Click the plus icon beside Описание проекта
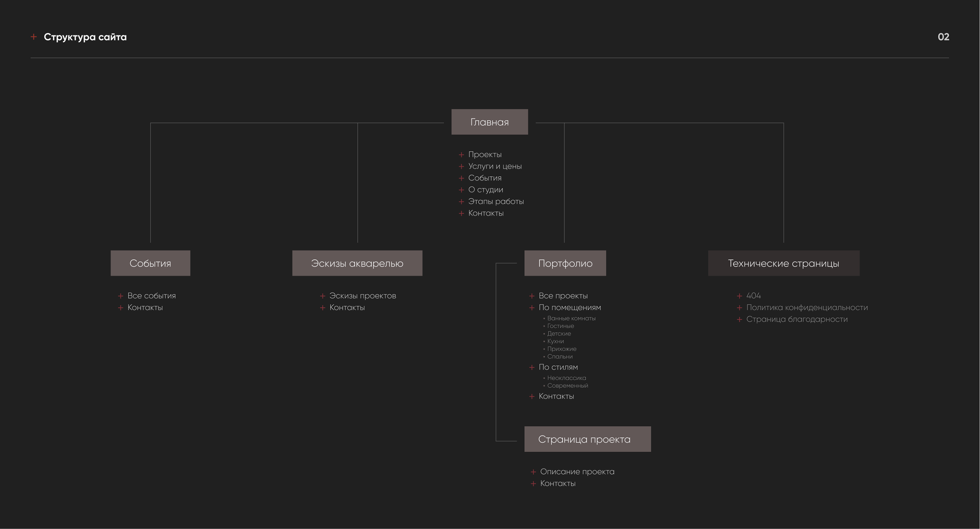Screen dimensions: 980x529 [533, 472]
